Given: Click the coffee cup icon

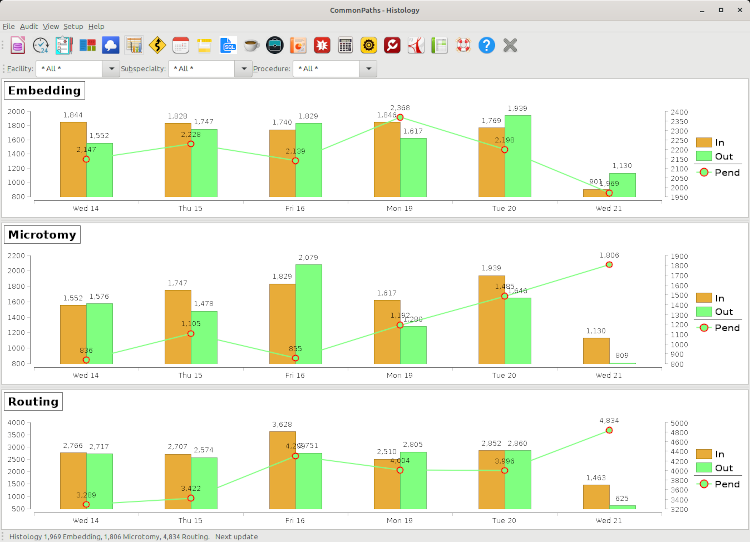Looking at the screenshot, I should pos(251,45).
